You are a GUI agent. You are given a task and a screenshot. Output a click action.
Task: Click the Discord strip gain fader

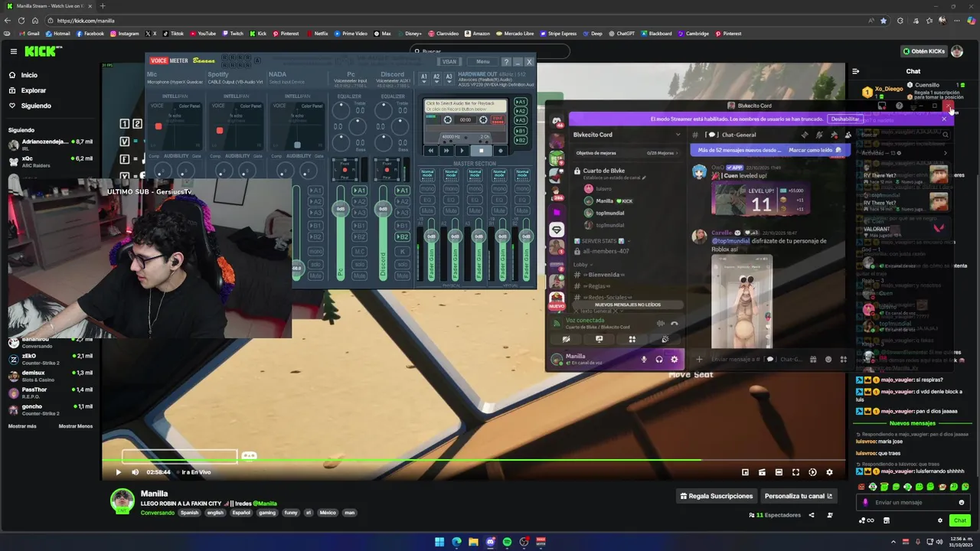pos(383,209)
